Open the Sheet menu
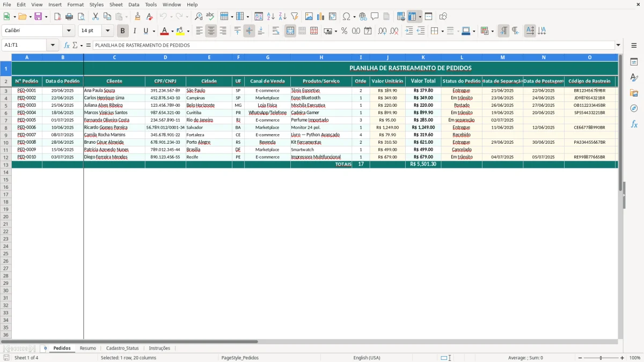 point(116,4)
